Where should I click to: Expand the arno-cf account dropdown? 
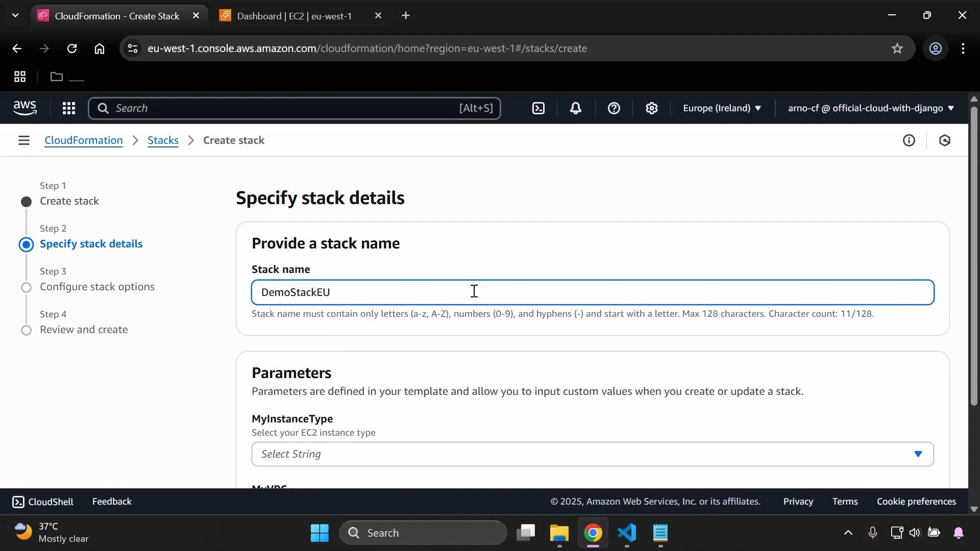coord(869,108)
